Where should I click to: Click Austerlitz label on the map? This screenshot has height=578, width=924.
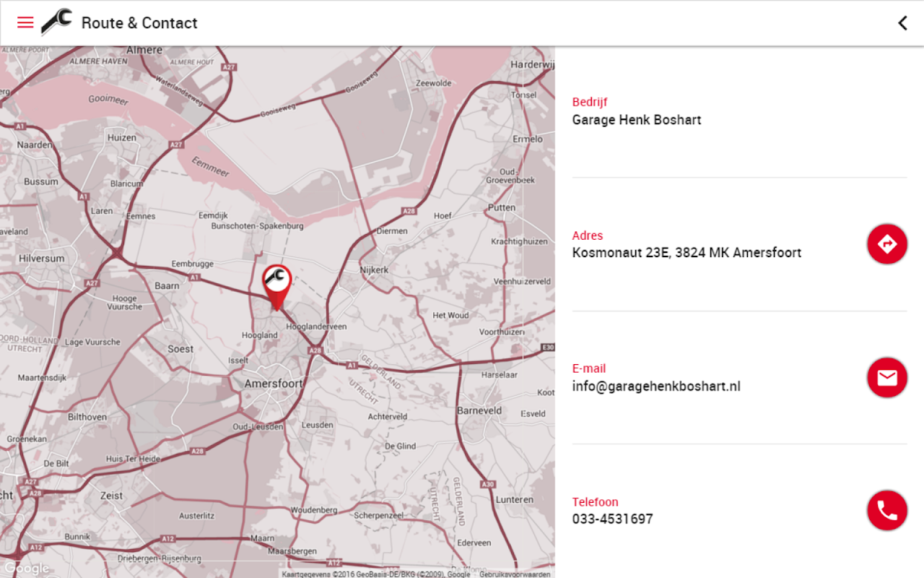(x=197, y=516)
